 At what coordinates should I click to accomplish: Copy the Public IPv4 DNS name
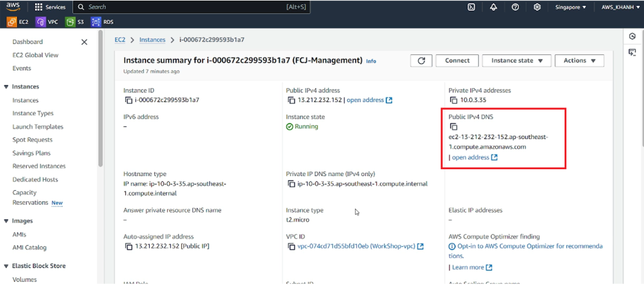[454, 127]
